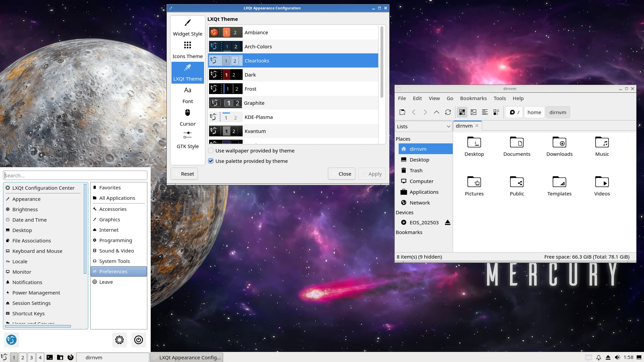Screen dimensions: 644x362
Task: Close the dirnvm tab
Action: coord(477,126)
